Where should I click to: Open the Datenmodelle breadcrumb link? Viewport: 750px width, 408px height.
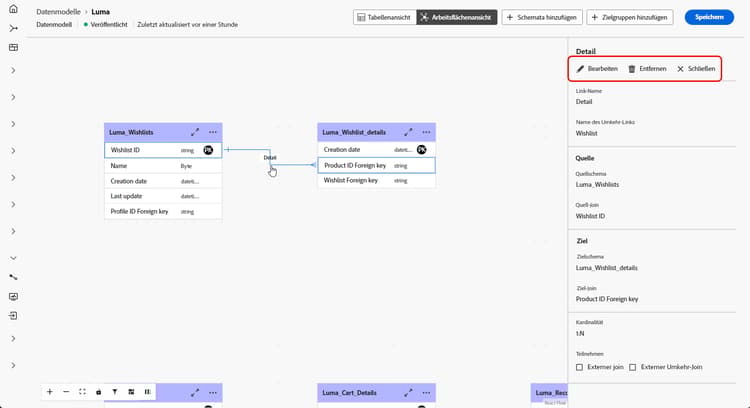(x=58, y=11)
